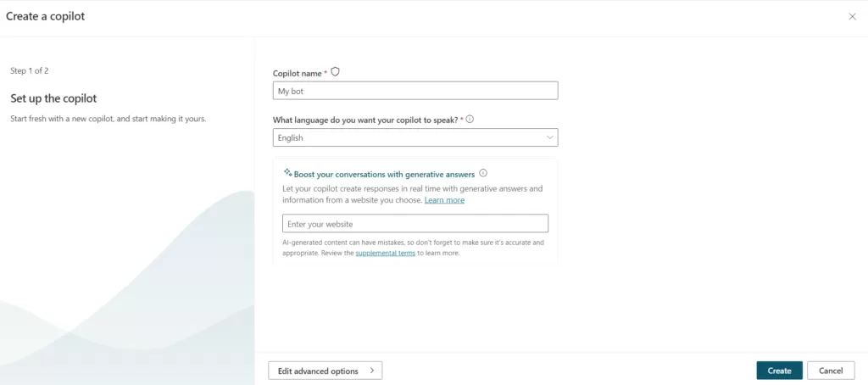Click the shield icon beside Copilot name

click(x=335, y=72)
